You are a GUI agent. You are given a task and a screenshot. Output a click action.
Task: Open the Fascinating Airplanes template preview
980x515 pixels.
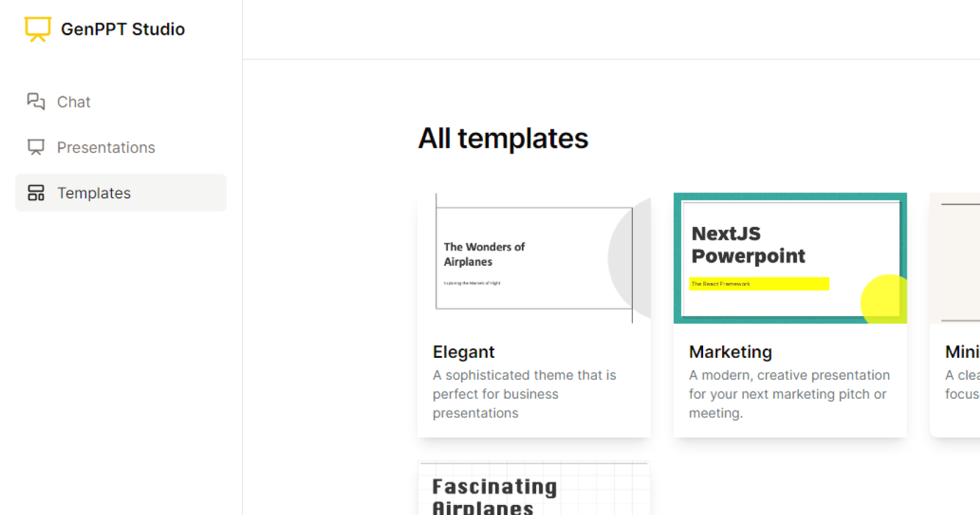tap(534, 488)
